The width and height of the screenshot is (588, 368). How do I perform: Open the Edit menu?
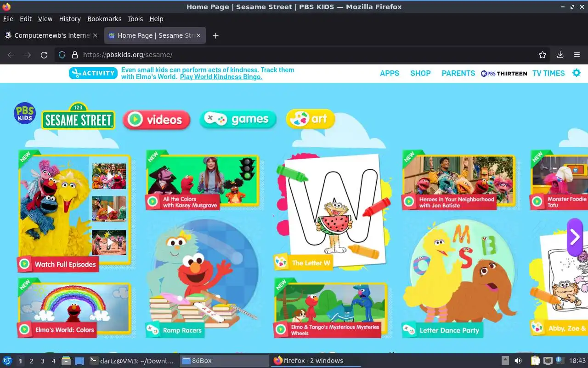(26, 19)
